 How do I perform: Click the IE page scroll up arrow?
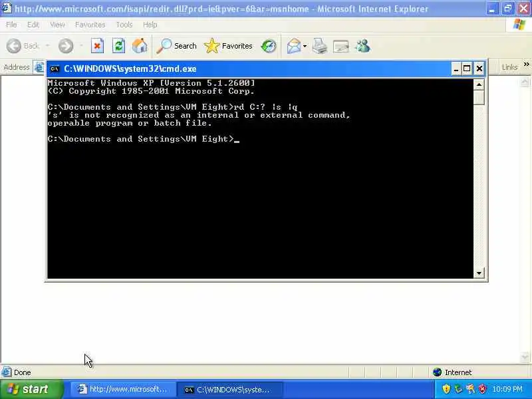(x=525, y=82)
